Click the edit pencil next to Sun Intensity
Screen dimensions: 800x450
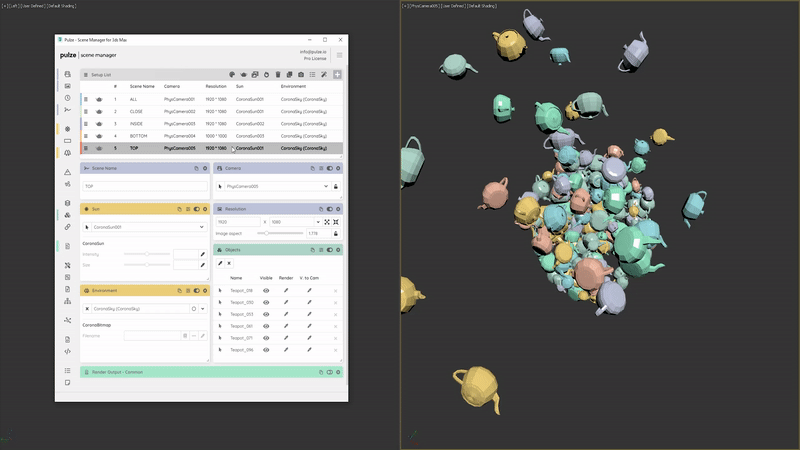[x=203, y=254]
